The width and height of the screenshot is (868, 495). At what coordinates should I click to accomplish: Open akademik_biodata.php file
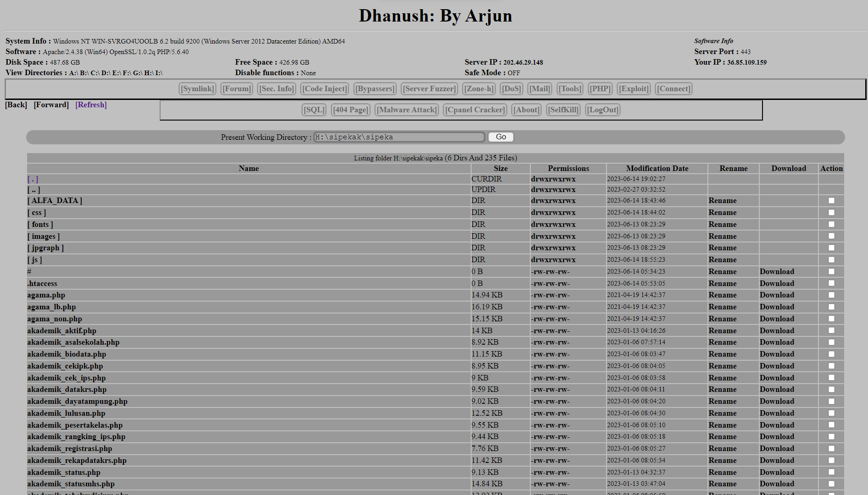(67, 354)
